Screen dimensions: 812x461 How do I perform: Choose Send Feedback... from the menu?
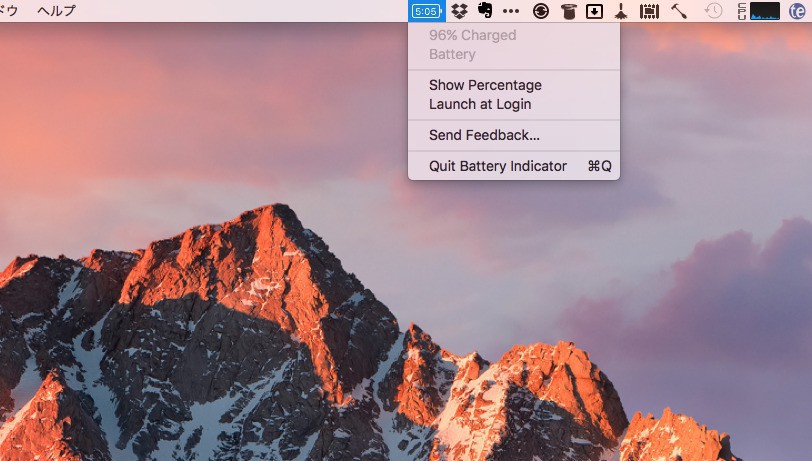514,135
